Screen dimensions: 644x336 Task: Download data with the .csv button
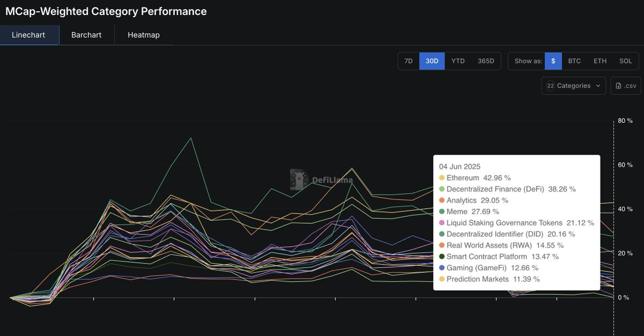click(626, 86)
